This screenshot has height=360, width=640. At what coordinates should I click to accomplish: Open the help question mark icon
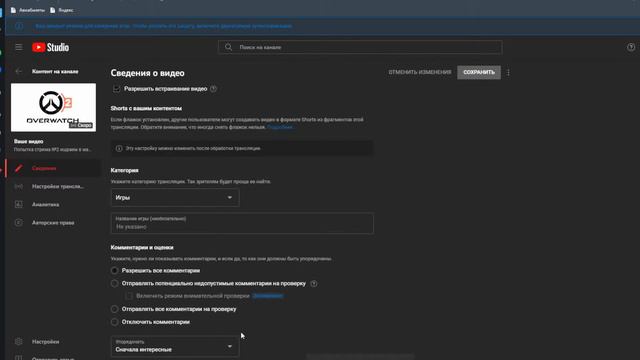click(631, 47)
